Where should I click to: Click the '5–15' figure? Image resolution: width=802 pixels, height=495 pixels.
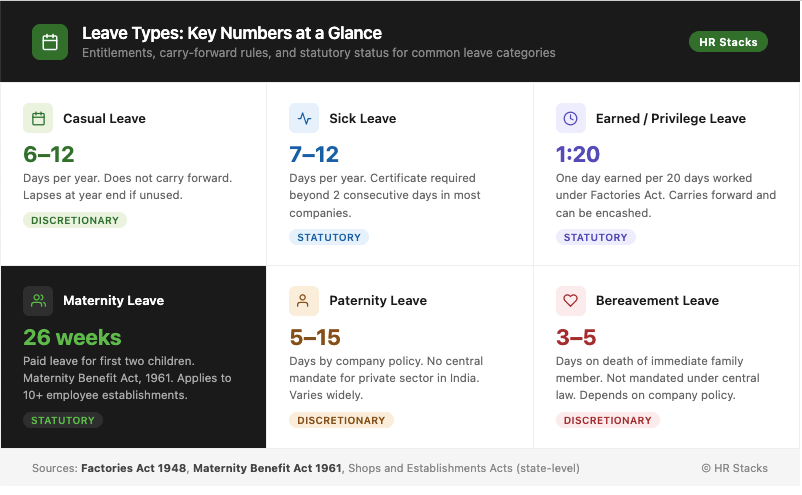click(315, 338)
